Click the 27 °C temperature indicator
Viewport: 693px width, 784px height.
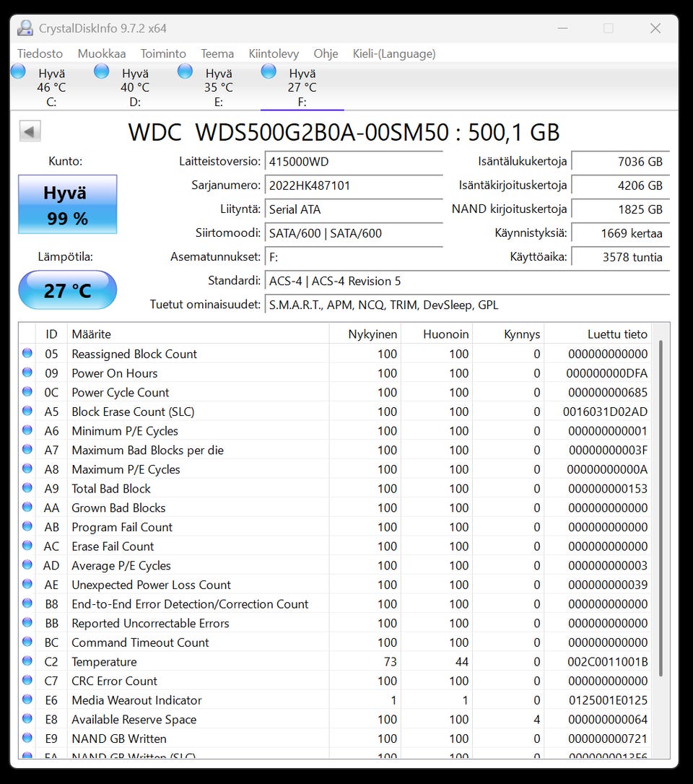coord(68,290)
